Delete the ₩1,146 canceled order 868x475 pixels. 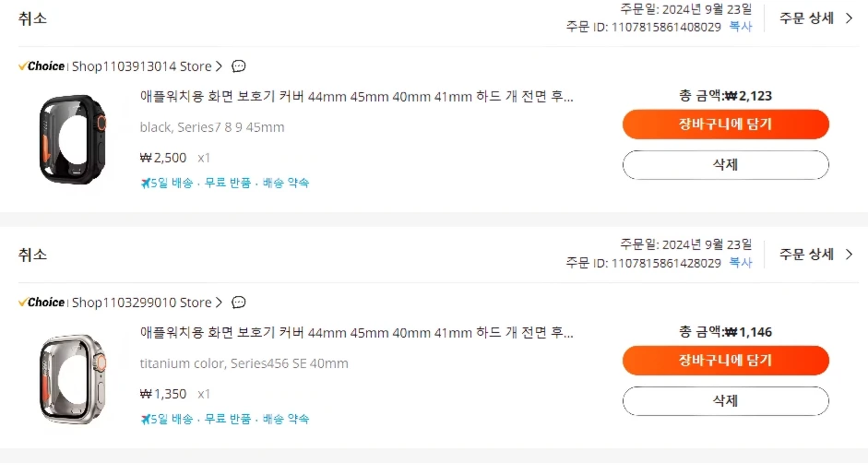[x=726, y=401]
